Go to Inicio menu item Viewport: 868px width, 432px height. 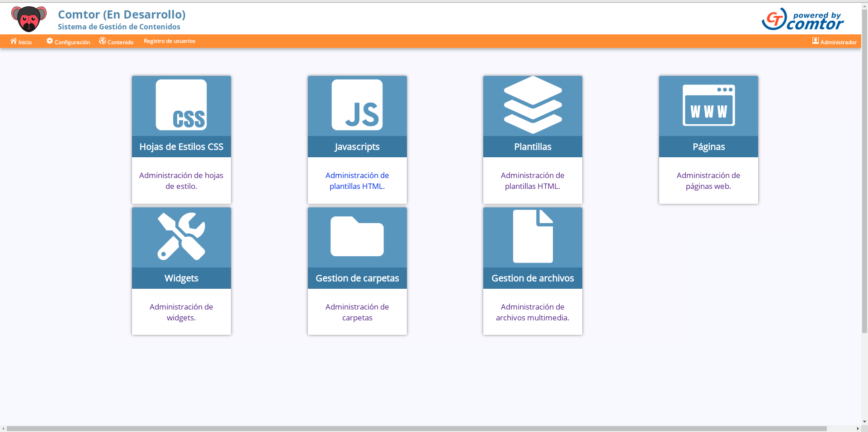[x=21, y=42]
